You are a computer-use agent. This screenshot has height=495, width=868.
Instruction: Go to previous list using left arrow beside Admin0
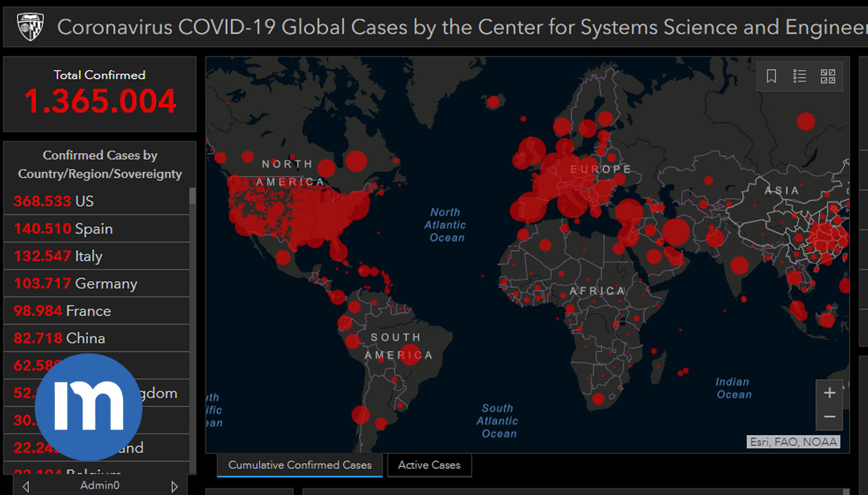(x=26, y=486)
